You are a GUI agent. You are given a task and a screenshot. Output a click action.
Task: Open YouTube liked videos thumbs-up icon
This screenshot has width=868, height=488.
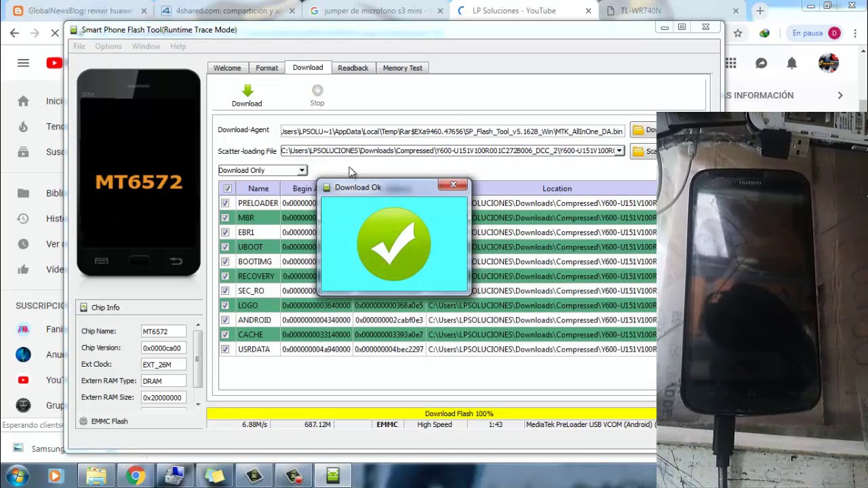[23, 269]
